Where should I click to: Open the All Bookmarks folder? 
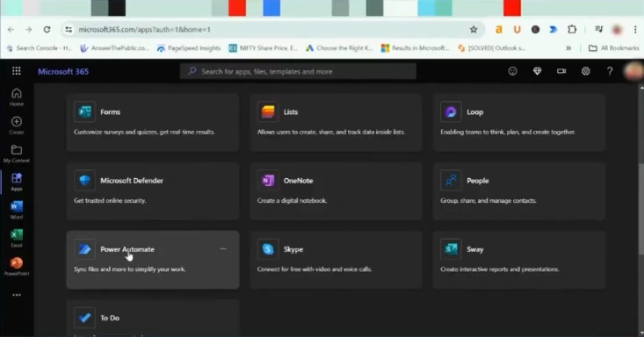tap(614, 48)
